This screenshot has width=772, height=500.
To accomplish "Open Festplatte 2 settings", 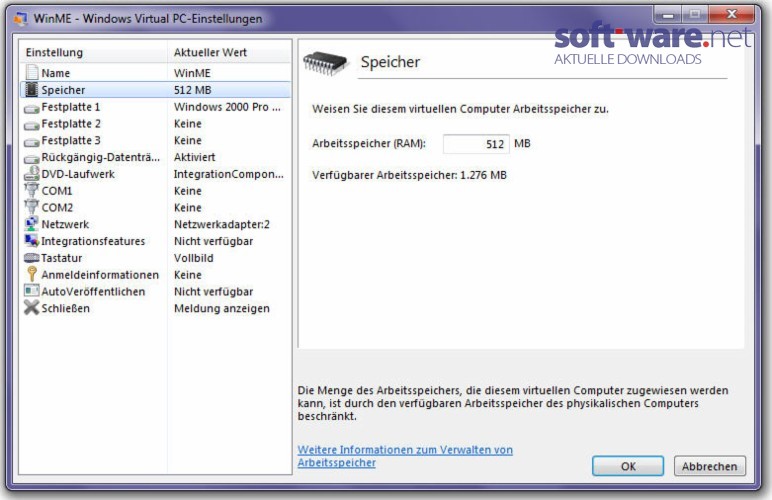I will pos(155,124).
